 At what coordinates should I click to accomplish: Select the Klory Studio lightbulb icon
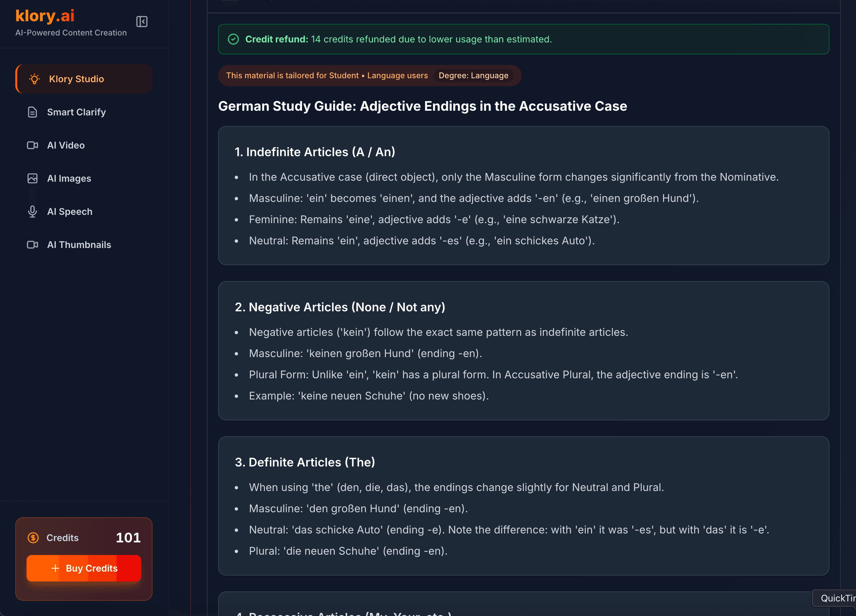pyautogui.click(x=34, y=79)
